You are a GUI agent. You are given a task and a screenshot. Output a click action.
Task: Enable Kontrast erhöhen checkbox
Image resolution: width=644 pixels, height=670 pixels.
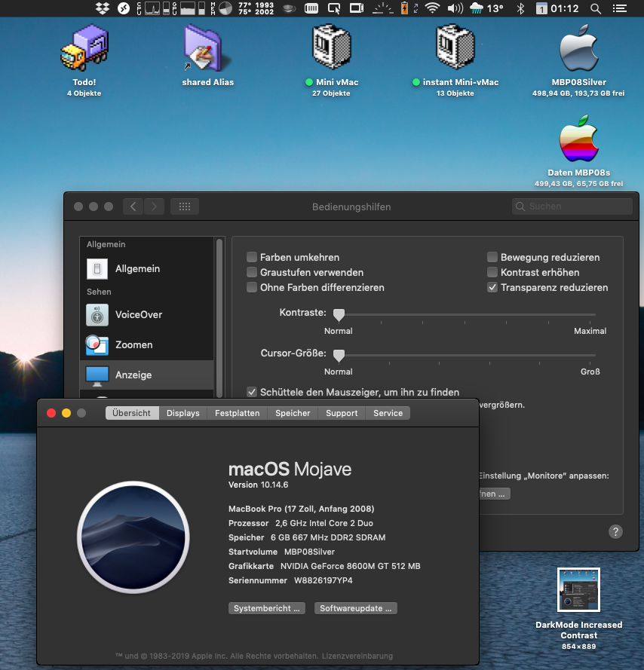click(492, 272)
